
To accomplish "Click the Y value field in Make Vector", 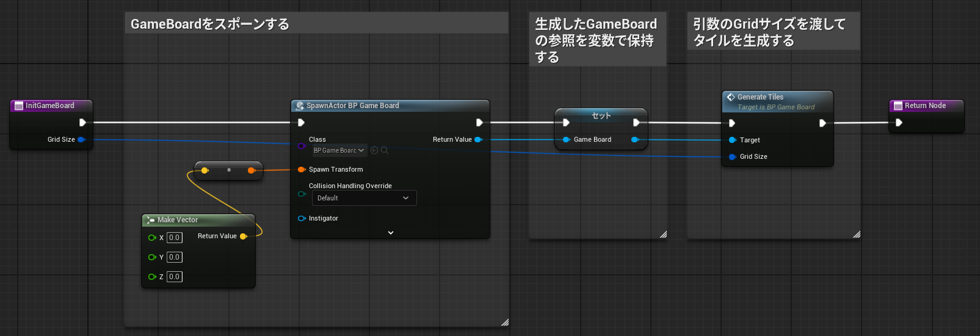I will tap(175, 257).
